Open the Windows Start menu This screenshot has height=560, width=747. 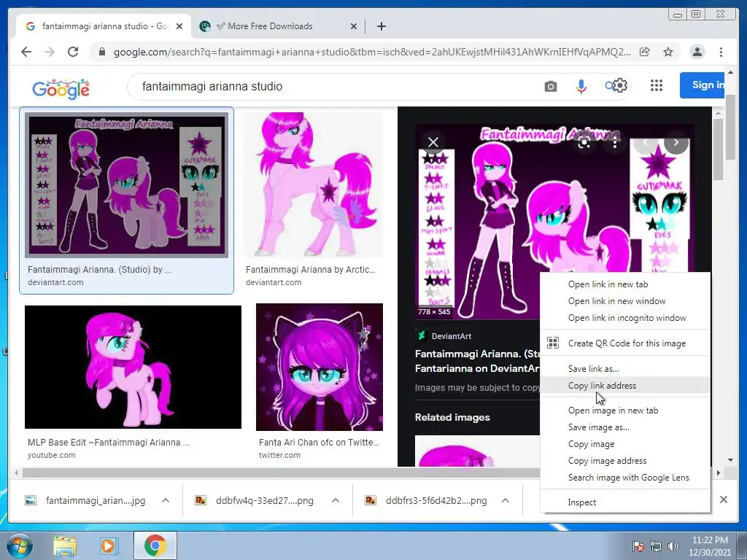click(19, 545)
